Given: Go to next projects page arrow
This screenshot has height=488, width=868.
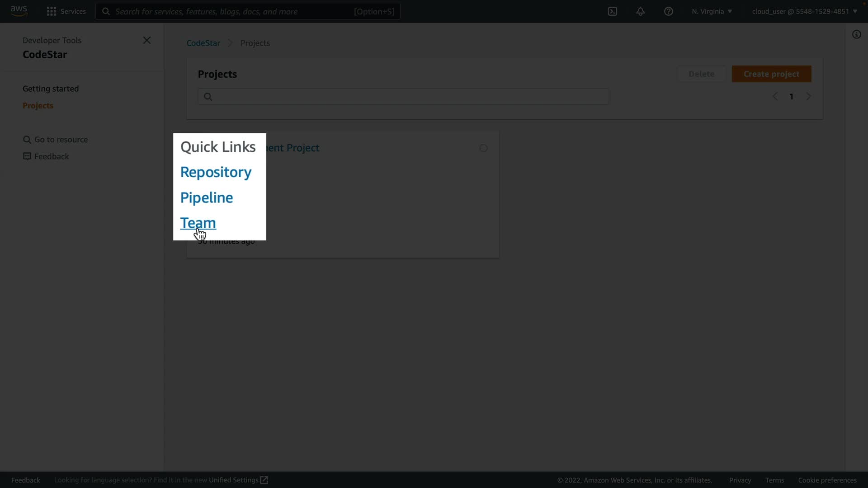Looking at the screenshot, I should tap(809, 96).
